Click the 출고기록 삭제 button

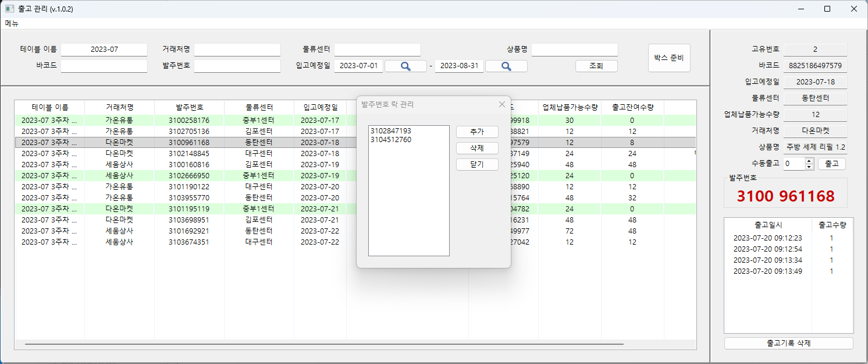789,343
